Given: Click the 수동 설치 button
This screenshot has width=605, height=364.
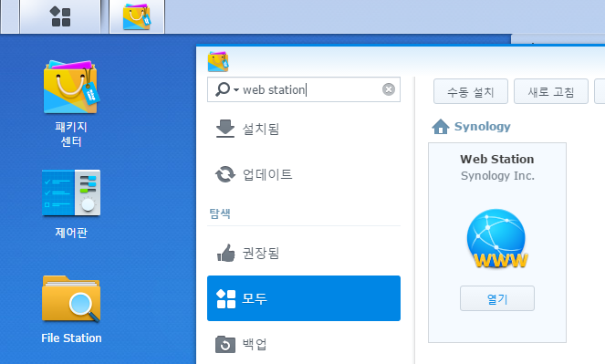Looking at the screenshot, I should point(471,91).
